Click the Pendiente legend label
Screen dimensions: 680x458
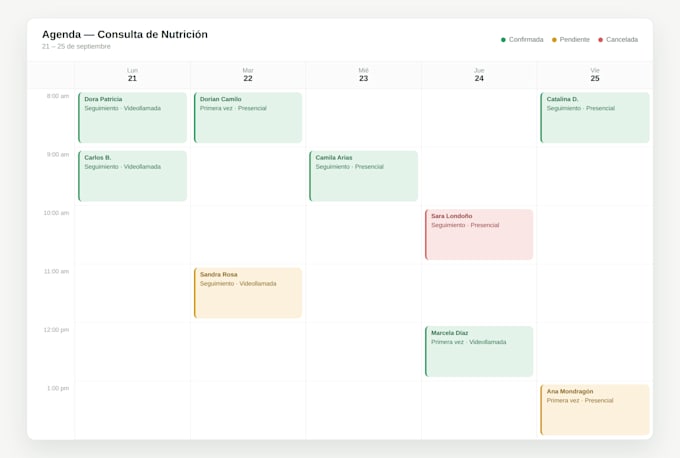click(575, 39)
